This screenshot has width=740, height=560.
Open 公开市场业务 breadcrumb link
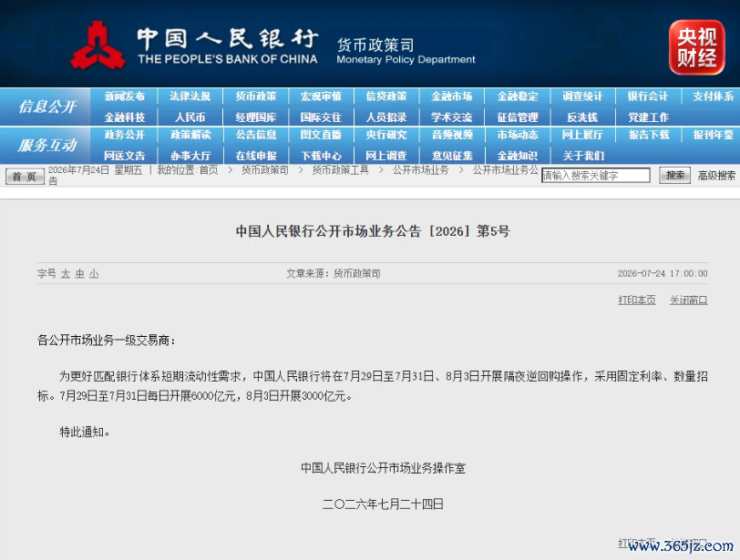[420, 169]
